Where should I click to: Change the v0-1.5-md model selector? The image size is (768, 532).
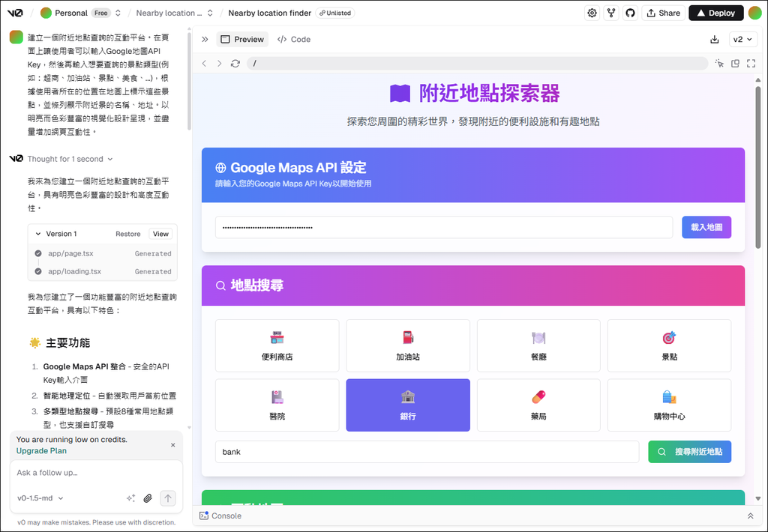coord(40,498)
